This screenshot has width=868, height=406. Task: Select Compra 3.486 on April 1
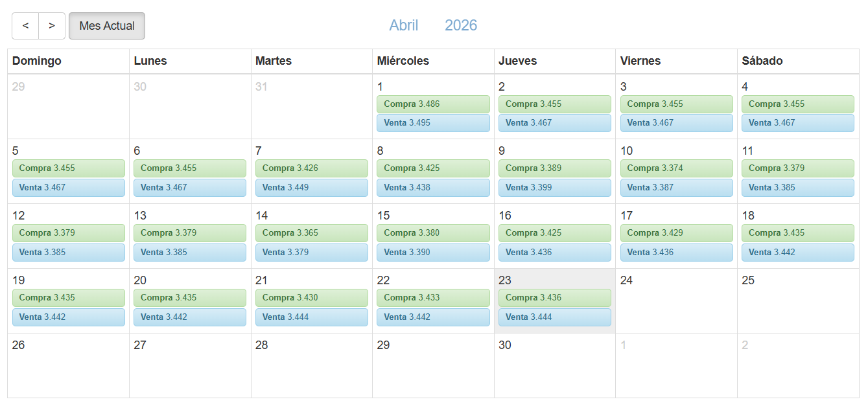coord(433,104)
